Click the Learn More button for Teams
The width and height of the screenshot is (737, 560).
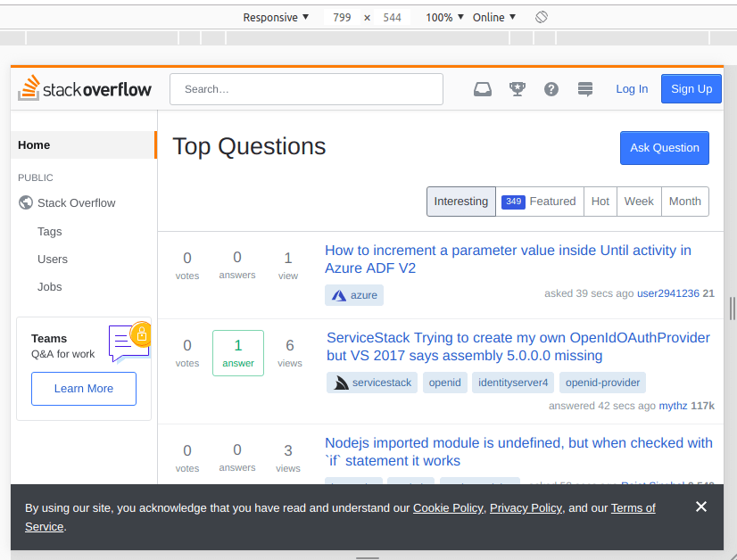[84, 389]
